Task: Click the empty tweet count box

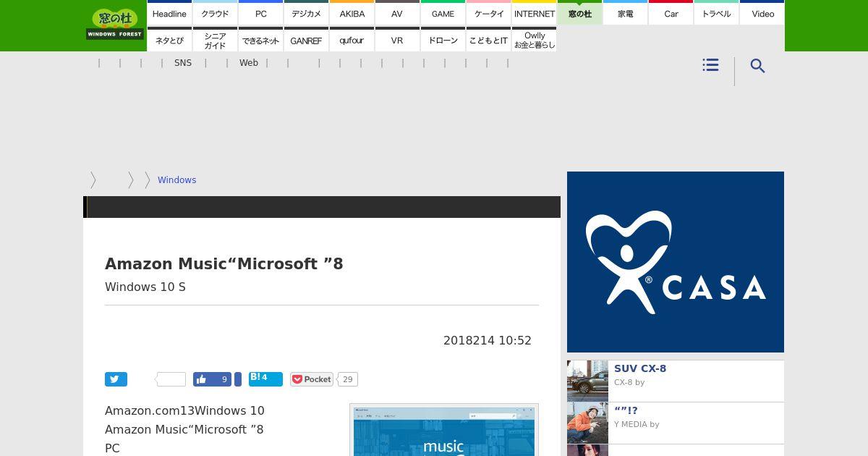Action: [171, 379]
